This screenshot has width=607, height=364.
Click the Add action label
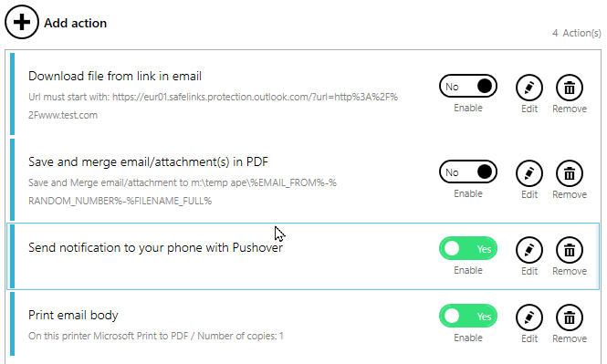tap(75, 23)
